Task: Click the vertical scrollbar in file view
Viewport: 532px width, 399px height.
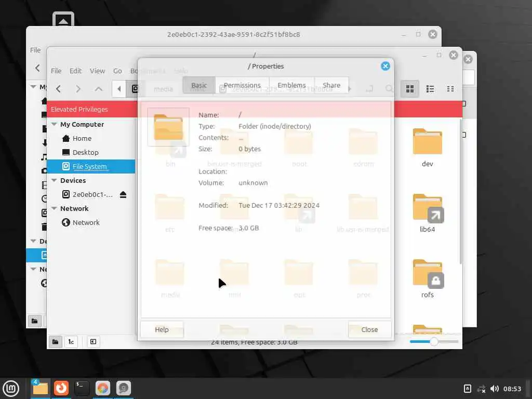Action: point(460,192)
